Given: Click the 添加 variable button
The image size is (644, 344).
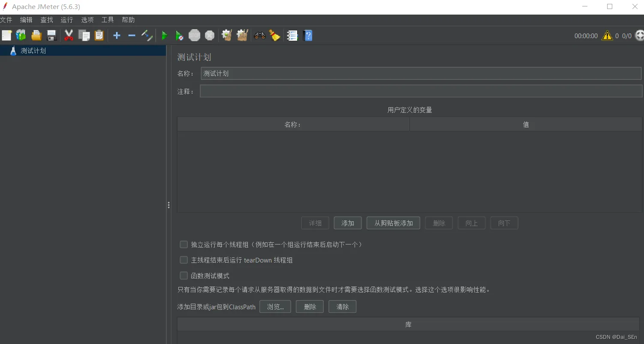Looking at the screenshot, I should click(348, 223).
